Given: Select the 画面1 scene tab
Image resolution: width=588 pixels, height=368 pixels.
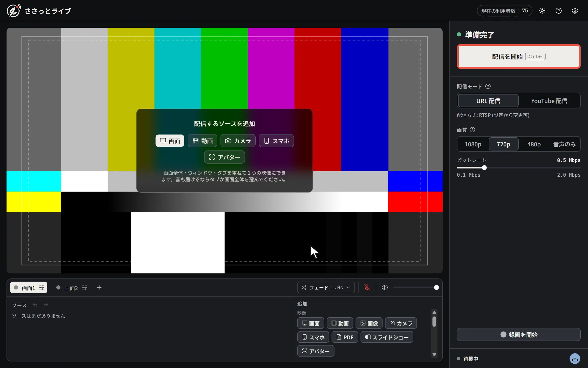Looking at the screenshot, I should click(29, 288).
